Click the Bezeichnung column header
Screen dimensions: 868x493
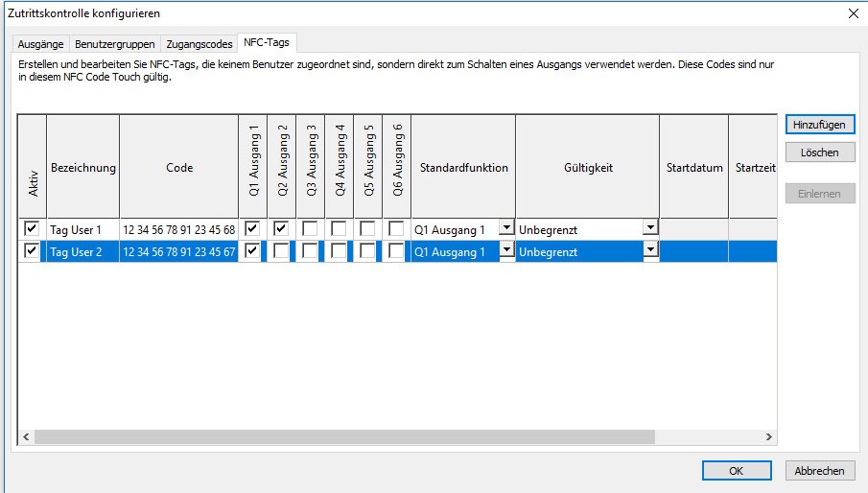click(83, 167)
